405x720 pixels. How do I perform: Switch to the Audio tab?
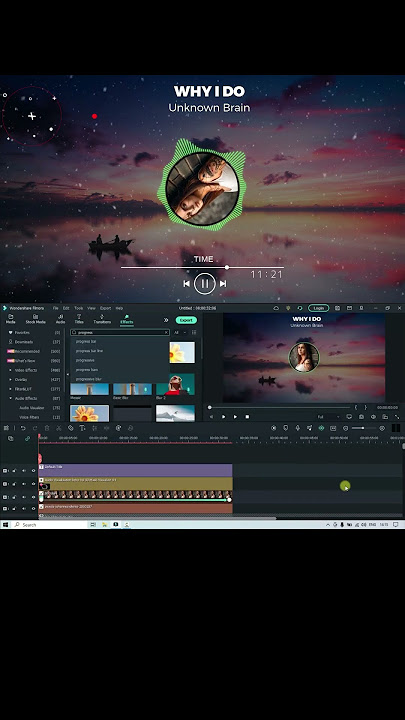coord(60,319)
